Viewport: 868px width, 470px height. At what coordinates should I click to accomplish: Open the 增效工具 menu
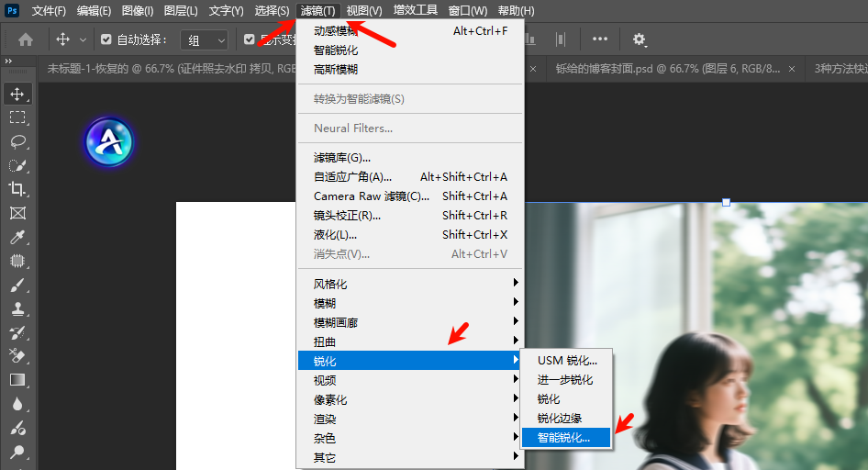coord(415,10)
